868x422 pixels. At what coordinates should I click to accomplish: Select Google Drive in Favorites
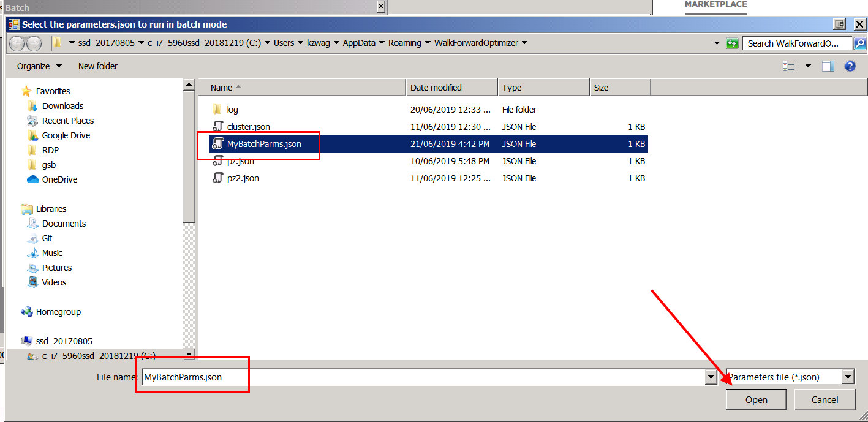pyautogui.click(x=66, y=135)
